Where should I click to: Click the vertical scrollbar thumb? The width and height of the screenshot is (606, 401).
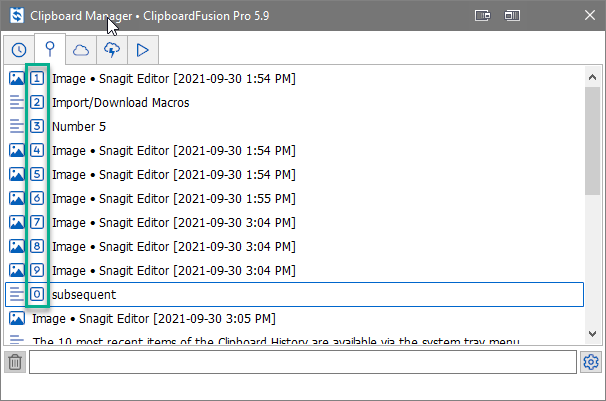tap(592, 141)
